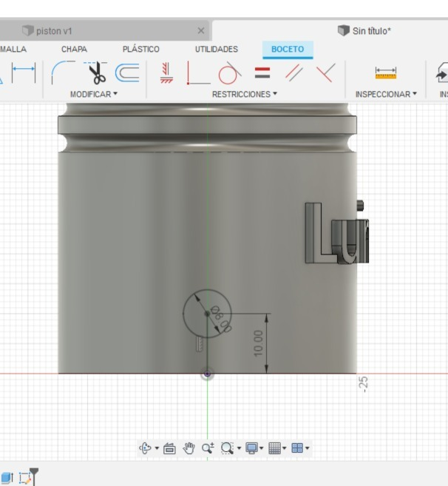Switch to the UTILIDADES tab
Image resolution: width=448 pixels, height=486 pixels.
point(217,49)
